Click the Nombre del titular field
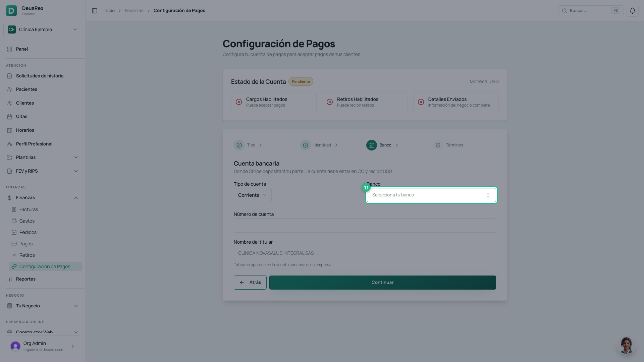This screenshot has height=362, width=644. [365, 253]
